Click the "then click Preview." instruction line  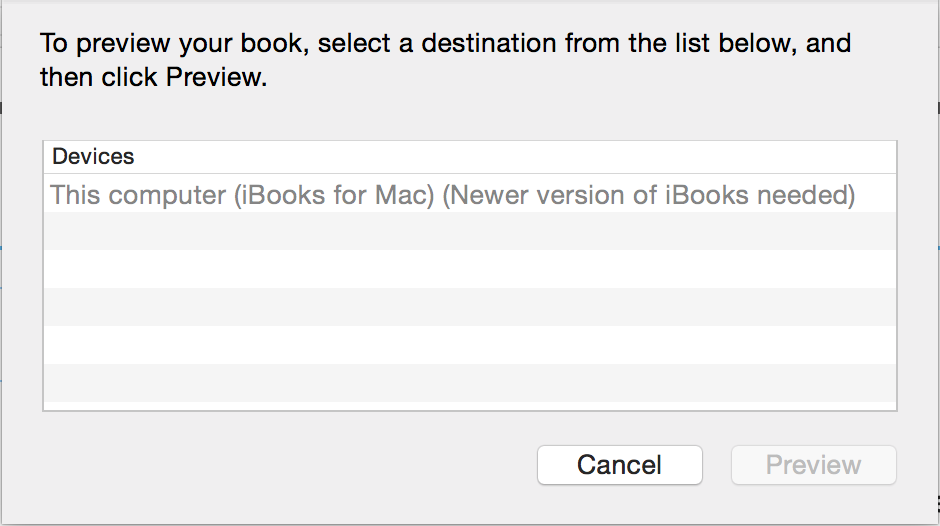click(154, 78)
